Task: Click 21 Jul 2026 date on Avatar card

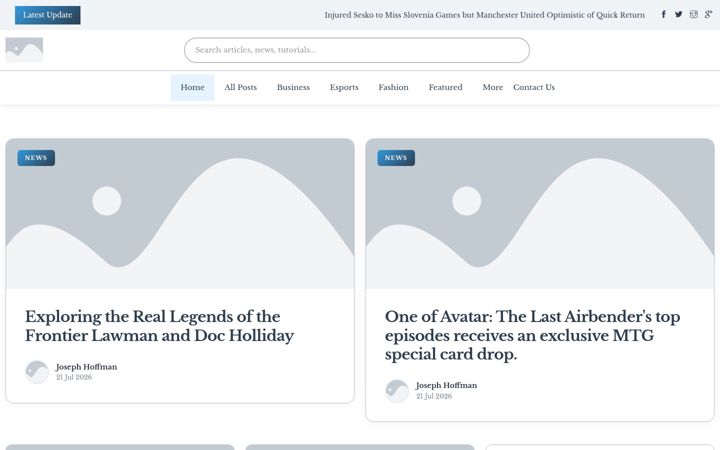Action: click(434, 396)
